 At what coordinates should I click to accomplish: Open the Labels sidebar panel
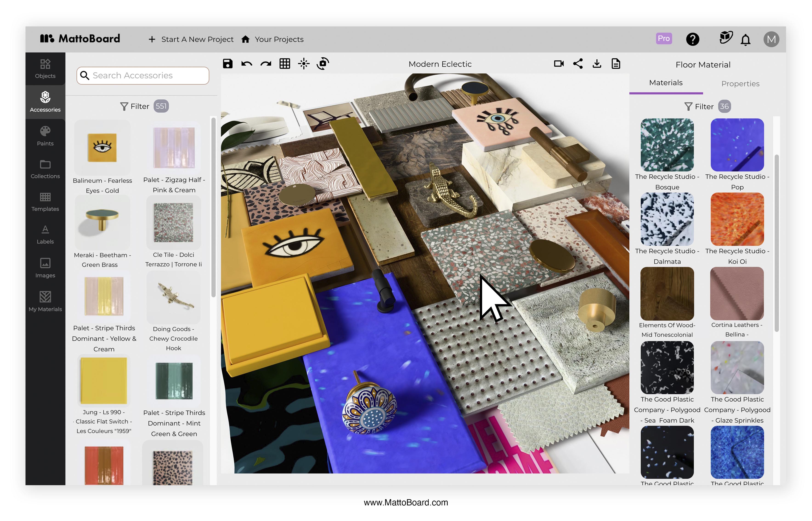(x=45, y=235)
